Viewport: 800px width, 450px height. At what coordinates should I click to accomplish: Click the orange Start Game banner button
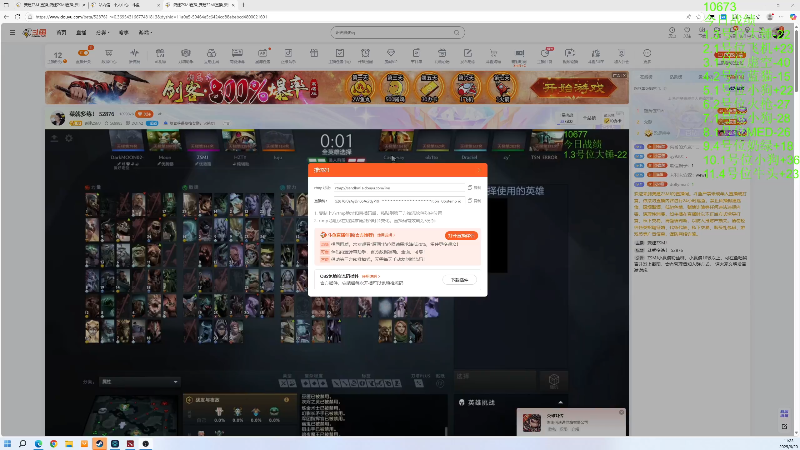click(x=573, y=88)
